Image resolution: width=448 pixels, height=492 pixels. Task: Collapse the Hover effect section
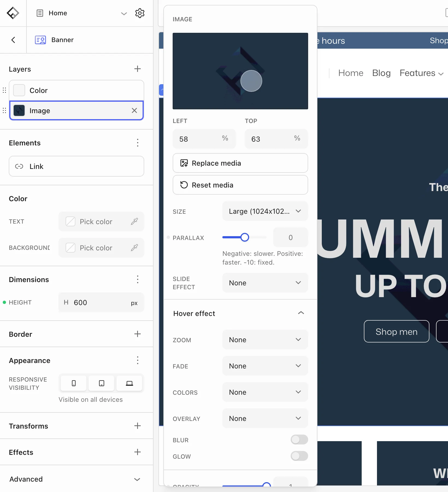[x=301, y=313]
